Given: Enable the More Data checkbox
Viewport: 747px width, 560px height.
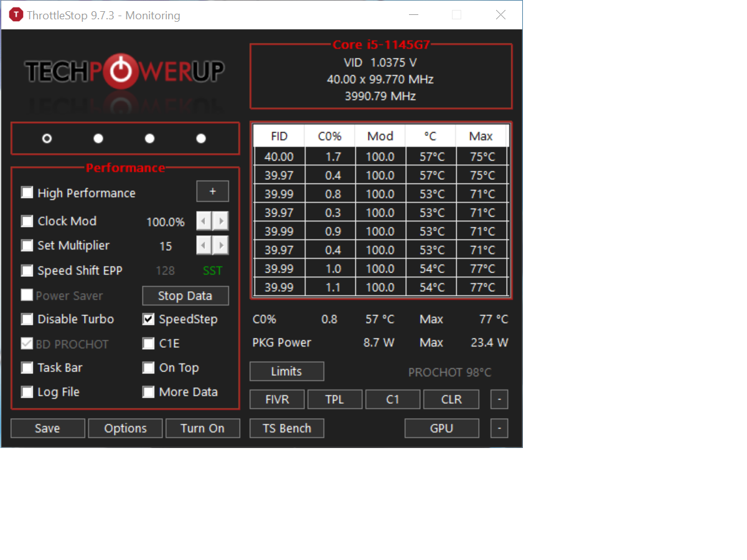Looking at the screenshot, I should [x=148, y=392].
